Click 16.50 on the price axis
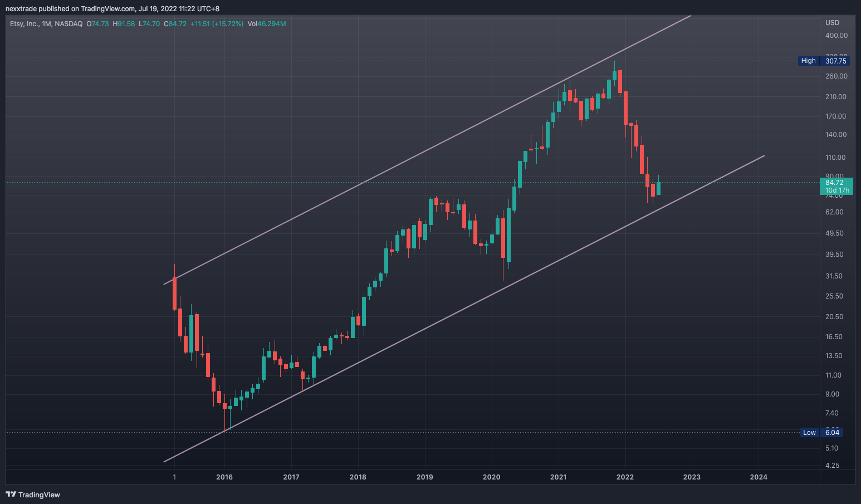Screen dimensions: 861x504 click(834, 336)
